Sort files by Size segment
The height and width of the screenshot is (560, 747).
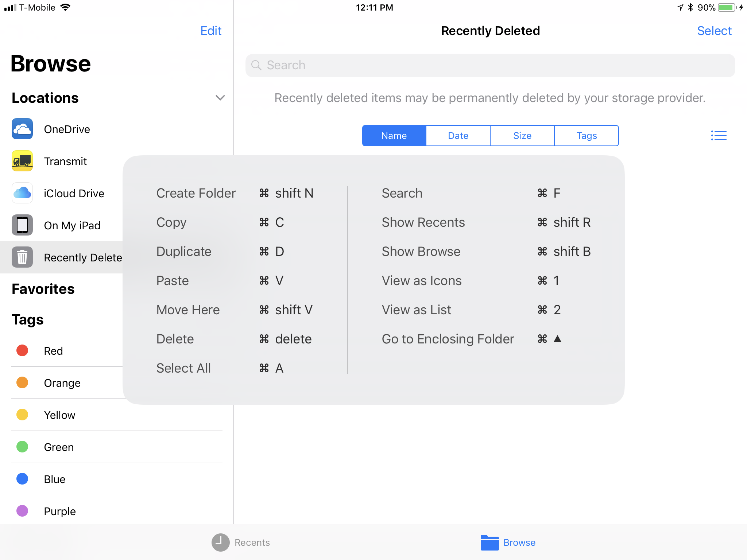[x=522, y=136]
